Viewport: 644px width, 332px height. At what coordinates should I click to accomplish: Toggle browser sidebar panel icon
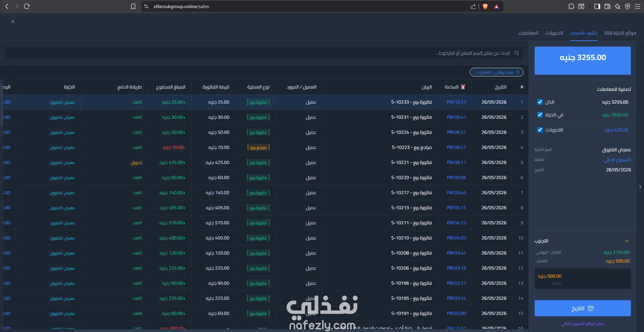597,6
